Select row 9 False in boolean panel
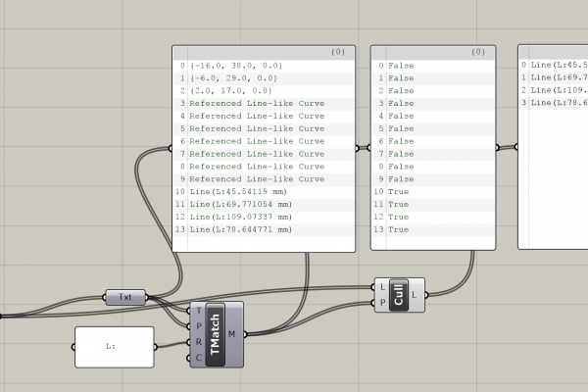588x392 pixels. point(433,179)
